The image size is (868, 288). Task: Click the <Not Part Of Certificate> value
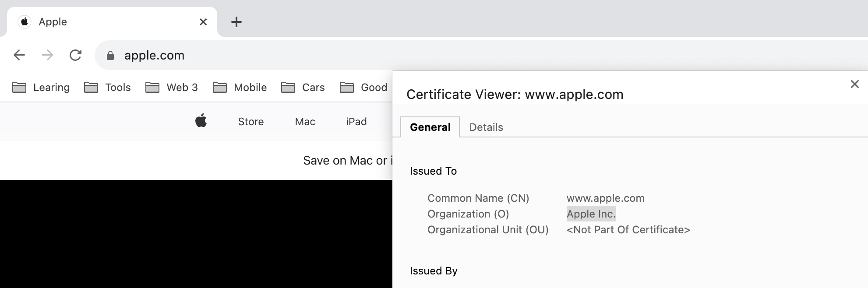(x=628, y=230)
